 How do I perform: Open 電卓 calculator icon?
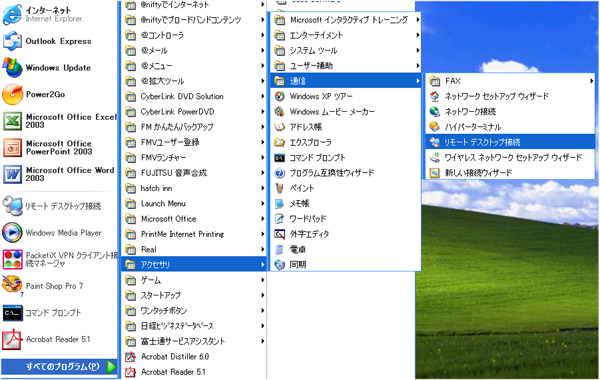[280, 250]
